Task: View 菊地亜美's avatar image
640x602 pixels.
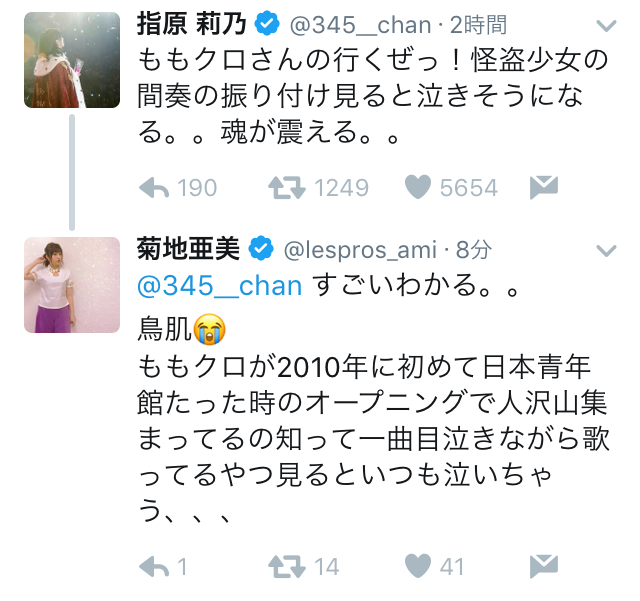Action: (x=72, y=285)
